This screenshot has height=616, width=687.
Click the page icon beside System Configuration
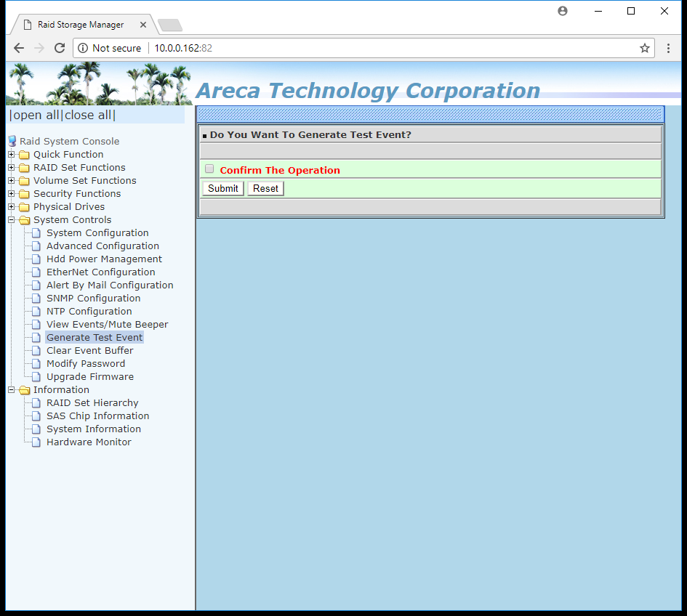[36, 233]
